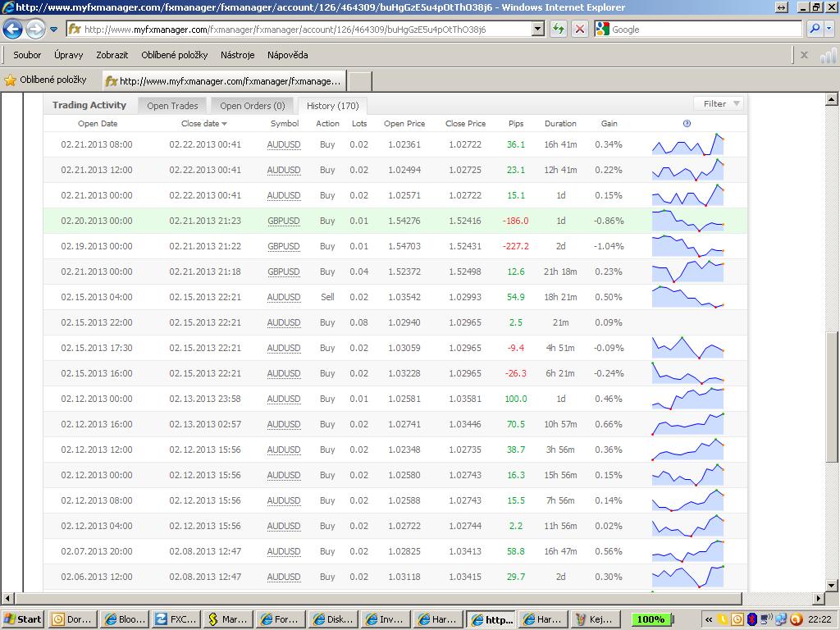The width and height of the screenshot is (840, 630).
Task: Open the Filter dropdown
Action: click(719, 103)
